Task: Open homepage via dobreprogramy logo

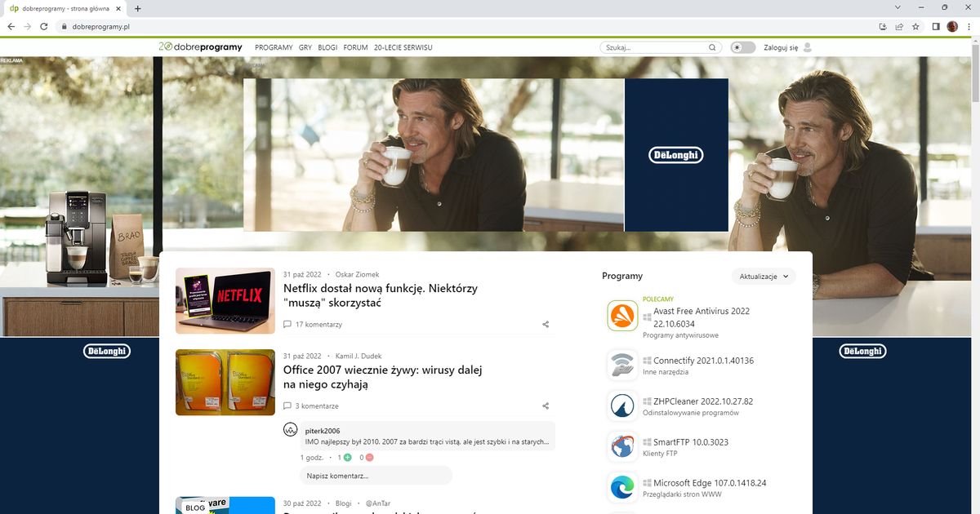Action: pyautogui.click(x=200, y=47)
